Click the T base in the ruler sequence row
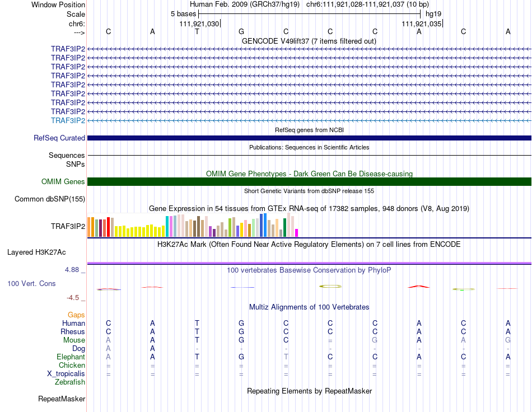The width and height of the screenshot is (532, 412). coord(197,31)
